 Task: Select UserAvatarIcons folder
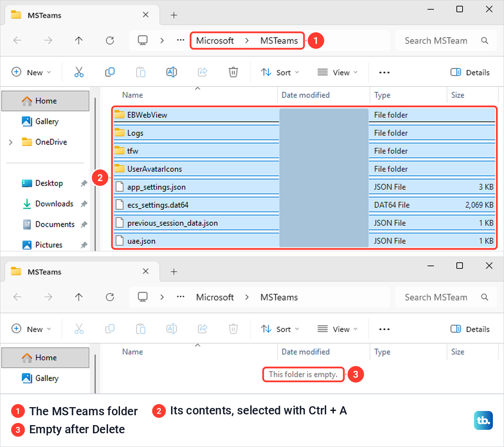click(x=304, y=169)
